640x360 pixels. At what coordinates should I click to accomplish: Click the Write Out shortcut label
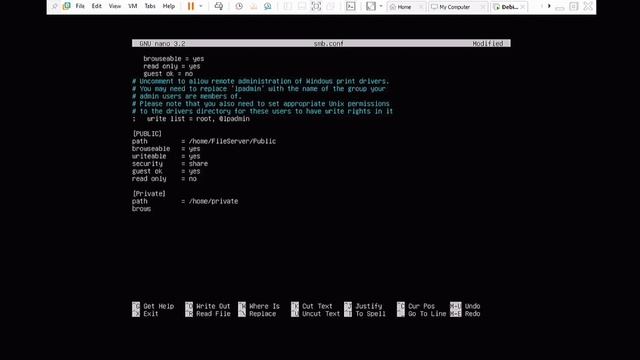[213, 306]
